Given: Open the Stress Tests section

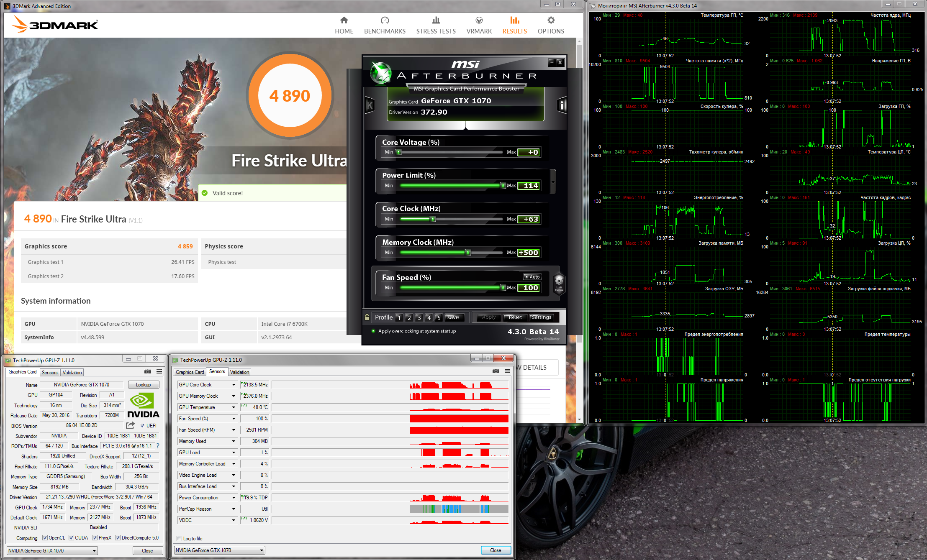Looking at the screenshot, I should coord(436,25).
